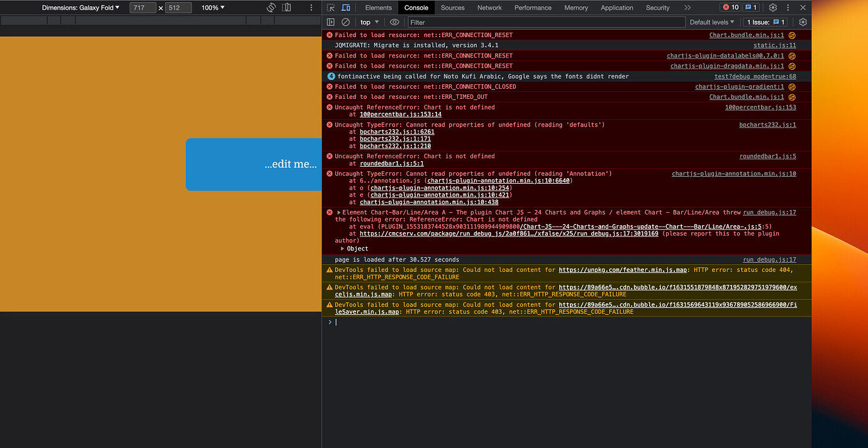Show the console sidebar panel
The width and height of the screenshot is (868, 448).
pyautogui.click(x=331, y=22)
